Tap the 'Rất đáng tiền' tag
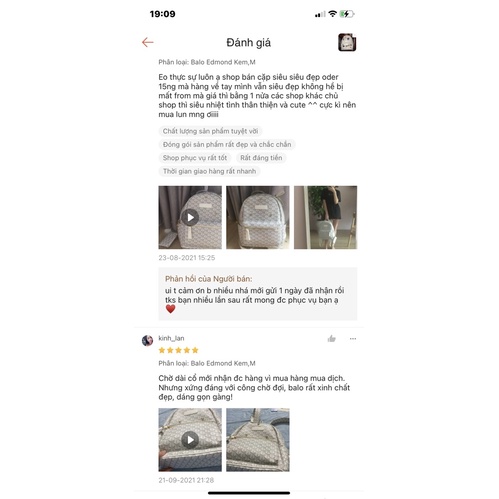The width and height of the screenshot is (499, 499). (261, 158)
